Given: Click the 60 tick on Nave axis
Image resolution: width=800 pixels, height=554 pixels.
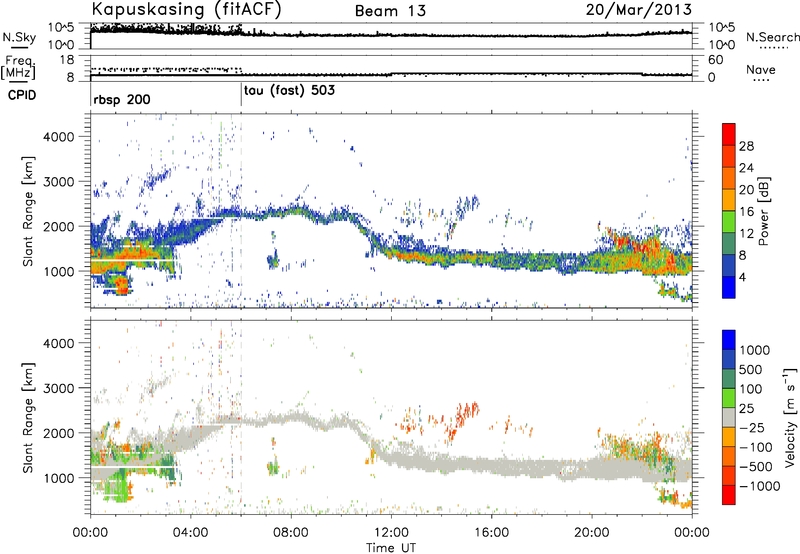Looking at the screenshot, I should click(x=715, y=60).
